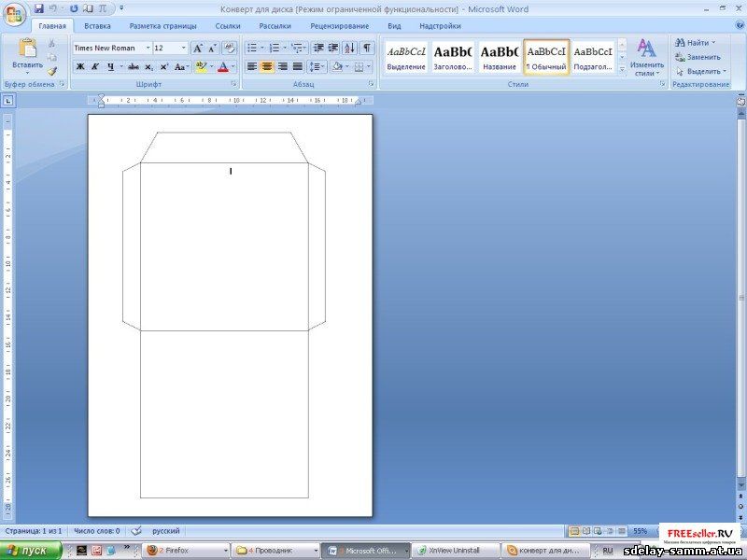Click the 55% zoom level indicator
The height and width of the screenshot is (560, 747).
(640, 531)
